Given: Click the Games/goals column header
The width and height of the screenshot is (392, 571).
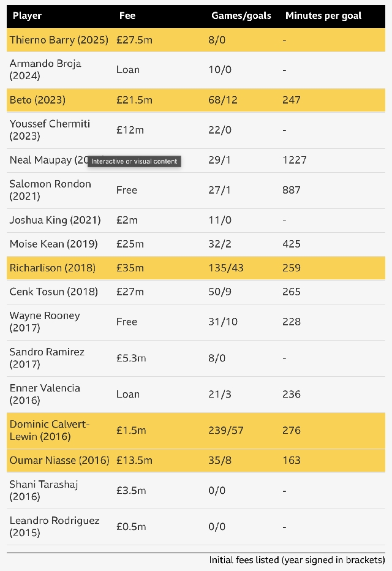Looking at the screenshot, I should pos(241,15).
